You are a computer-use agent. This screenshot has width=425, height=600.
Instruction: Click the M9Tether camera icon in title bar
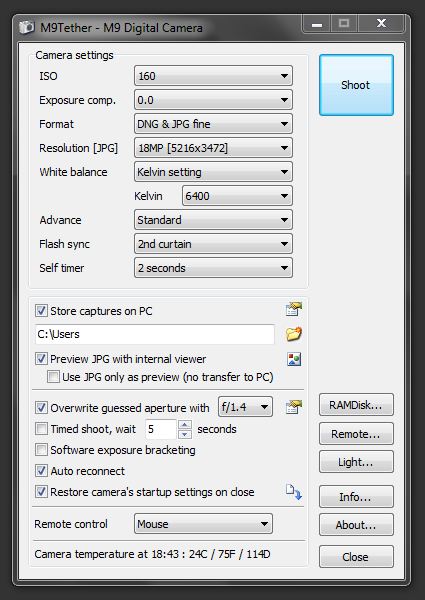(27, 28)
